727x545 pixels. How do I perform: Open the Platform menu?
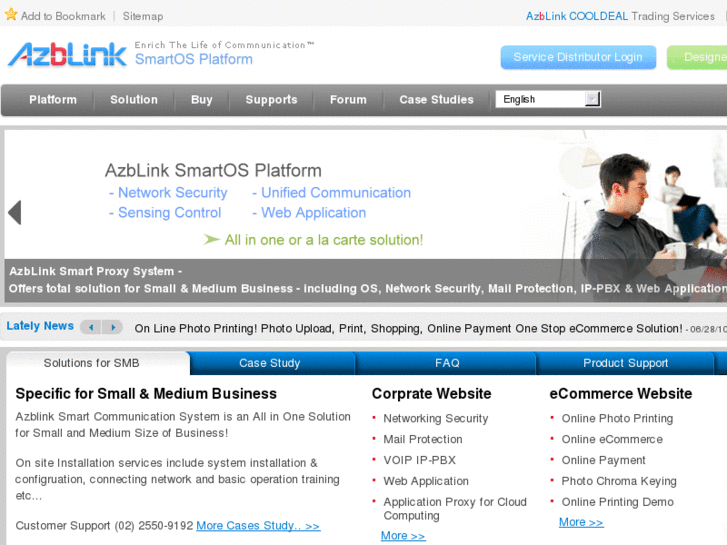tap(53, 100)
